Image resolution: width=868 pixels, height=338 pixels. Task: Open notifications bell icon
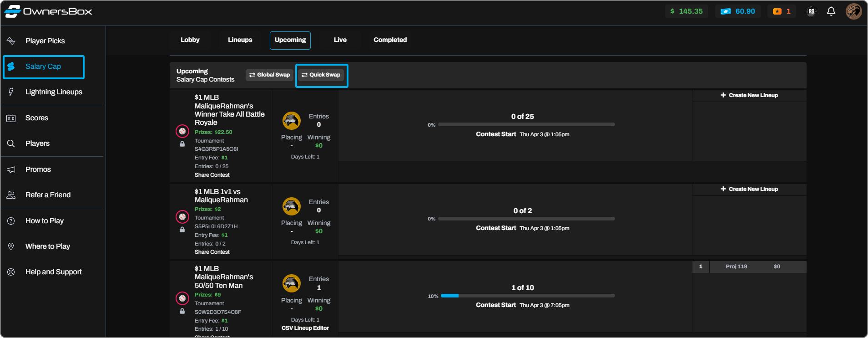[831, 11]
